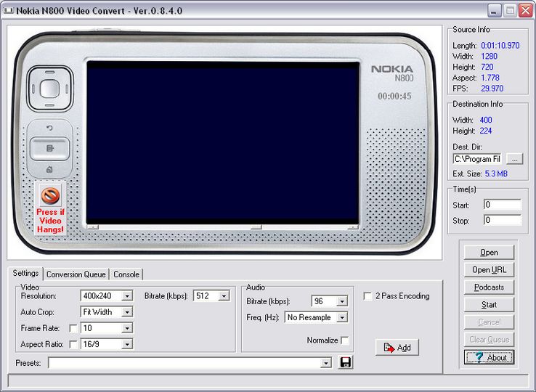Expand the Frame Rate value dropdown
536x392 pixels.
coord(127,328)
